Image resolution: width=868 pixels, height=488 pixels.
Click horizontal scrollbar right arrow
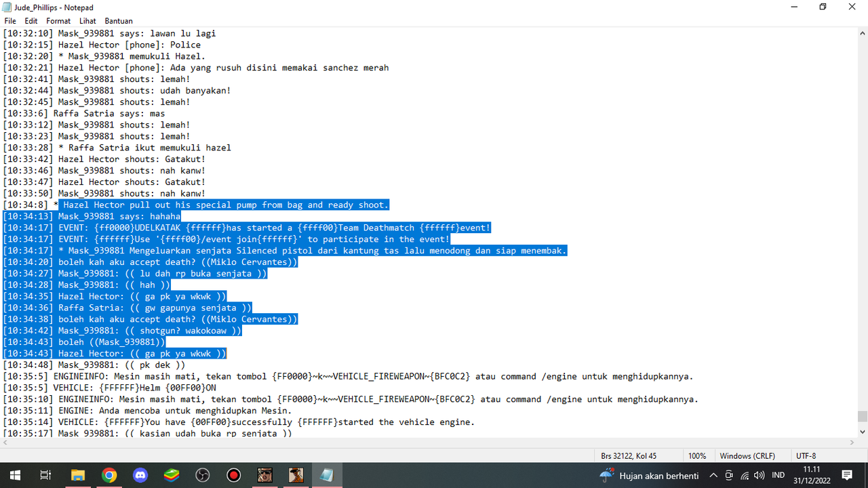(851, 443)
